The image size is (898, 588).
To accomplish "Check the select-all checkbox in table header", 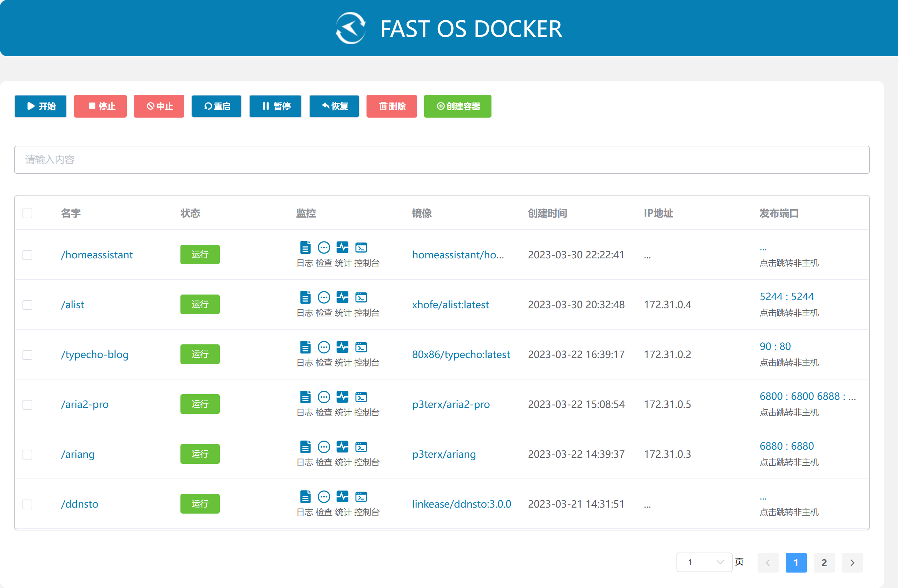I will point(27,213).
